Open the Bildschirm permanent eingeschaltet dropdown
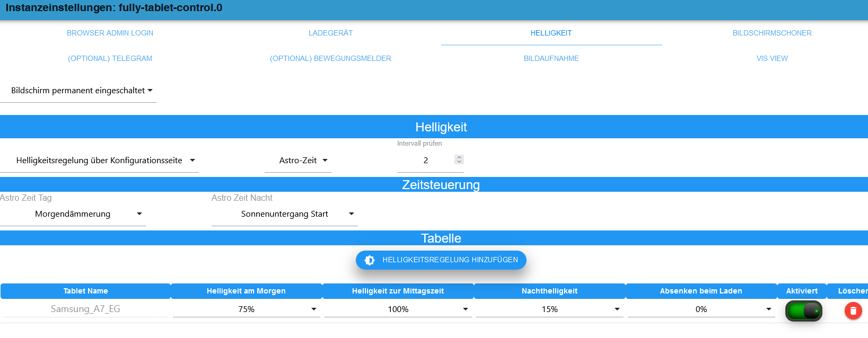The image size is (868, 338). [x=78, y=91]
